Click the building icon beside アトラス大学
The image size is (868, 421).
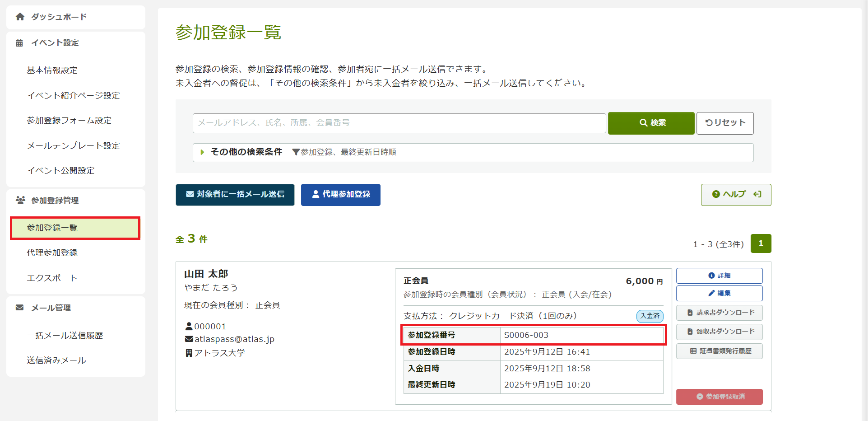(189, 353)
